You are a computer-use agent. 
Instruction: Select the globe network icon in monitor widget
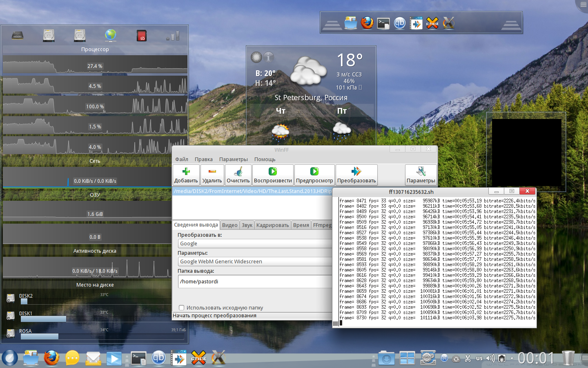[110, 36]
